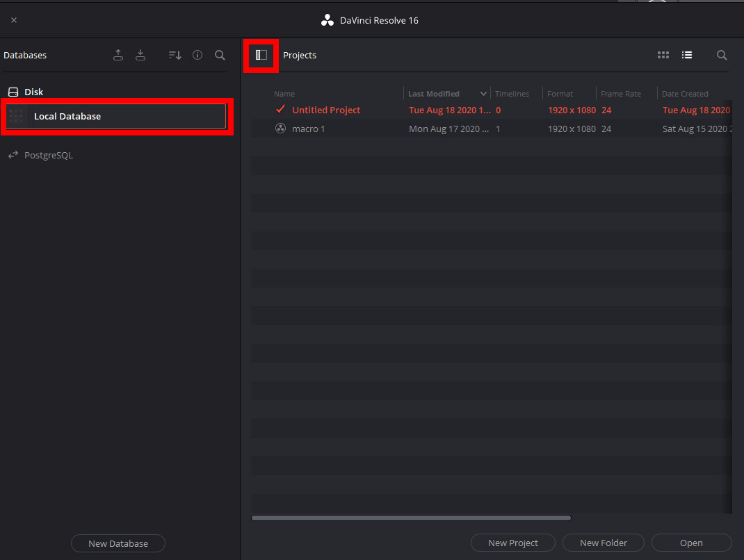Click Untitled Project's last modified date
The height and width of the screenshot is (560, 744).
[449, 110]
